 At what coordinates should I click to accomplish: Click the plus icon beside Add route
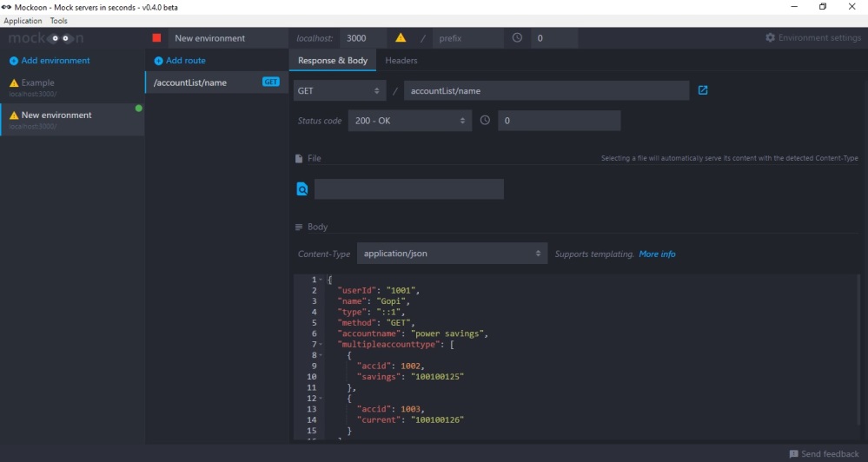point(158,61)
